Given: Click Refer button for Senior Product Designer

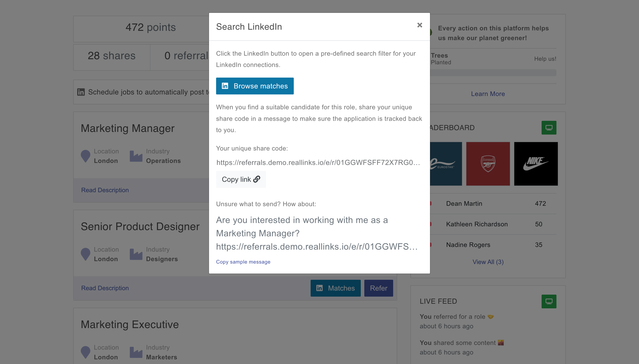Looking at the screenshot, I should click(x=378, y=288).
